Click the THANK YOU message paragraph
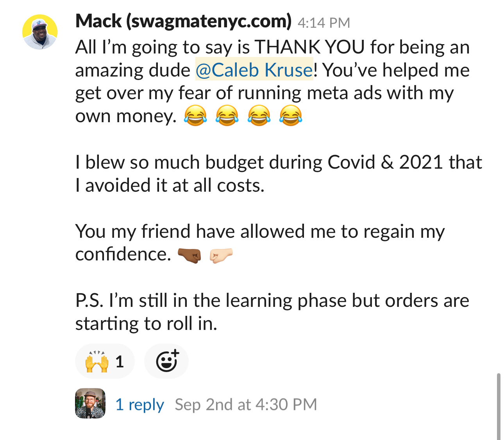This screenshot has height=440, width=504. (x=272, y=82)
